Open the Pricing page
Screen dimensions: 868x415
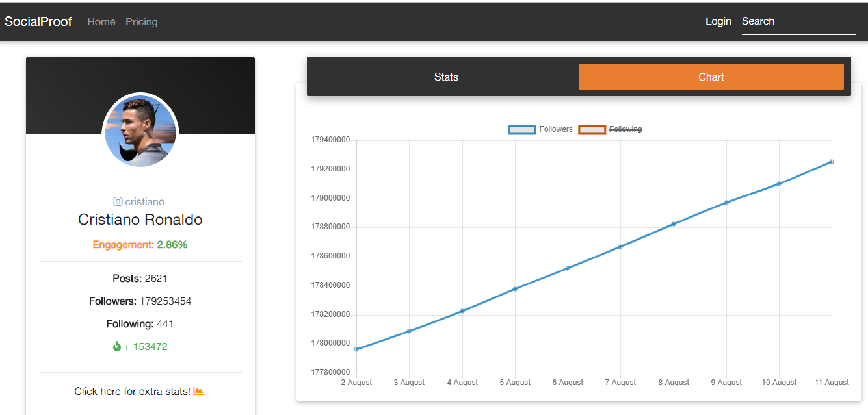(x=141, y=21)
